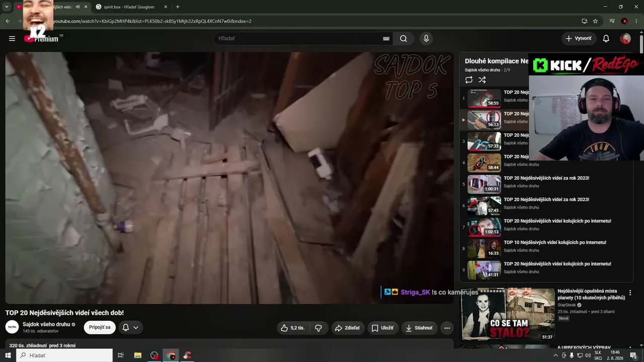Show hidden system tray icons
The width and height of the screenshot is (644, 362).
555,355
